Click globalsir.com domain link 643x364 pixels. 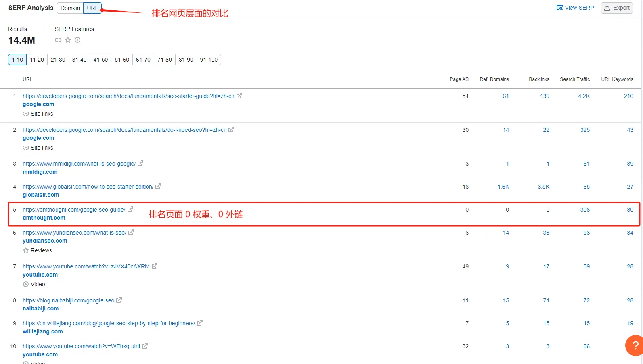click(41, 195)
